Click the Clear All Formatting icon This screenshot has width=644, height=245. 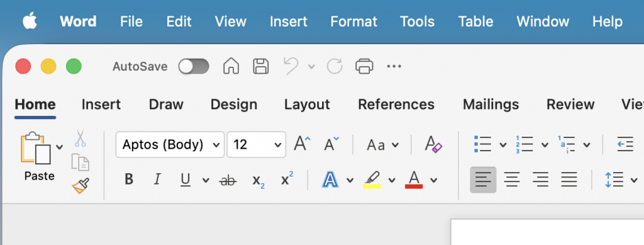433,145
